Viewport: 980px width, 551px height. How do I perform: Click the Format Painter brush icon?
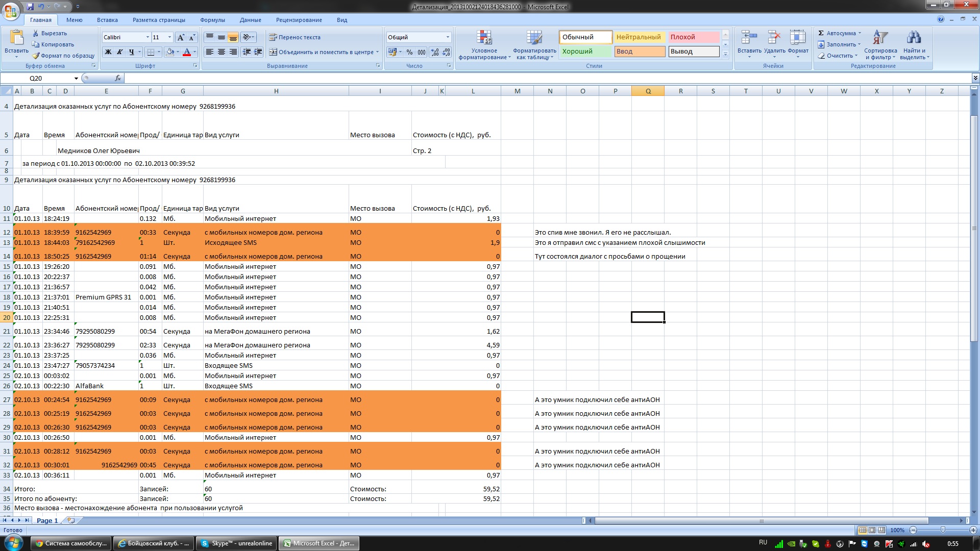click(x=36, y=56)
